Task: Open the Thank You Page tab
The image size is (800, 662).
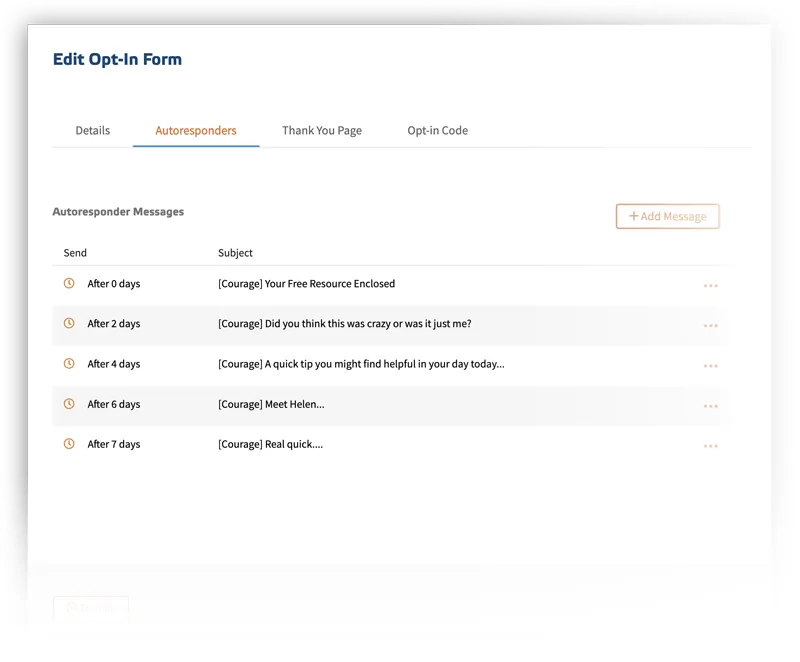Action: [x=322, y=131]
